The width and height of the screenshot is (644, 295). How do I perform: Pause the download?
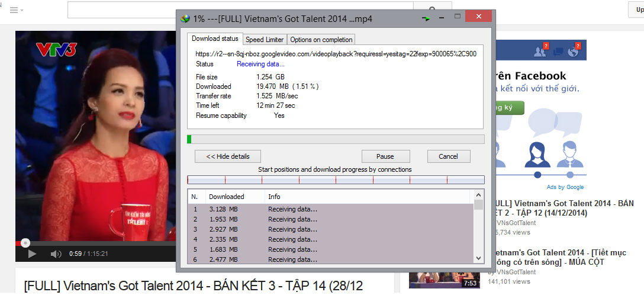[x=385, y=156]
